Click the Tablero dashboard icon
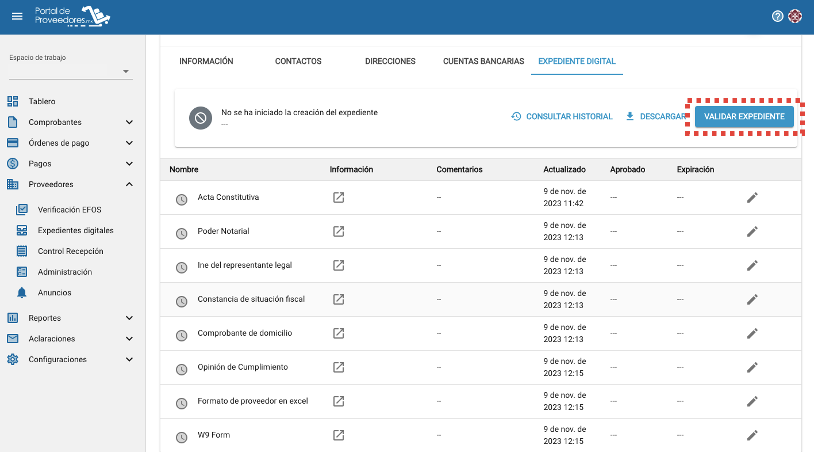Image resolution: width=814 pixels, height=452 pixels. tap(13, 101)
